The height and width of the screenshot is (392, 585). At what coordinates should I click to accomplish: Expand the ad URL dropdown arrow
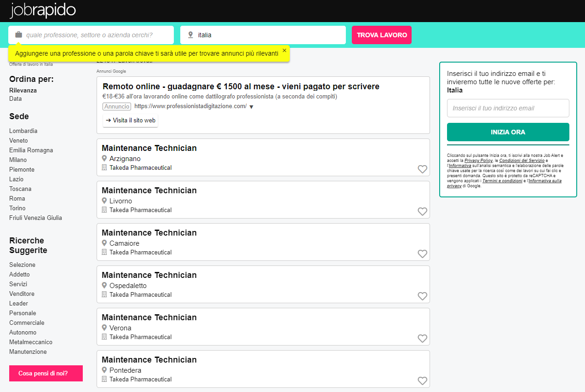coord(251,107)
